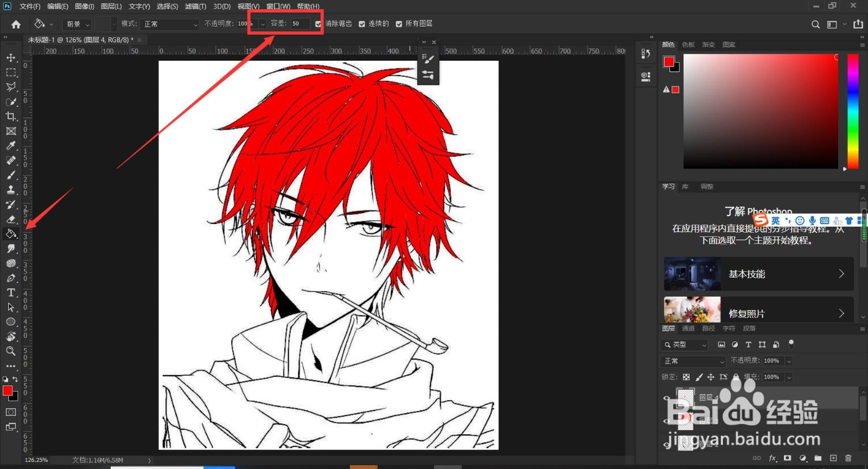Click the foreground red color swatch in toolbar

[8, 391]
